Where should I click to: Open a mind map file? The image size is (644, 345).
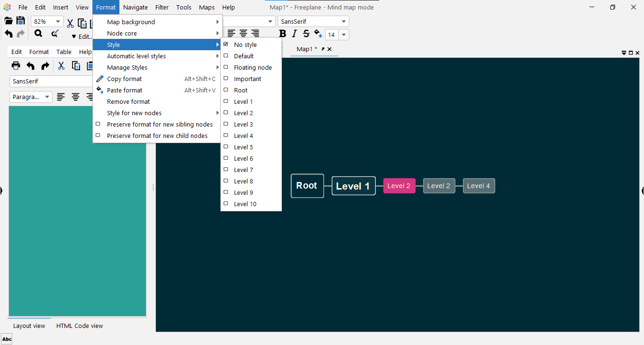pyautogui.click(x=8, y=20)
